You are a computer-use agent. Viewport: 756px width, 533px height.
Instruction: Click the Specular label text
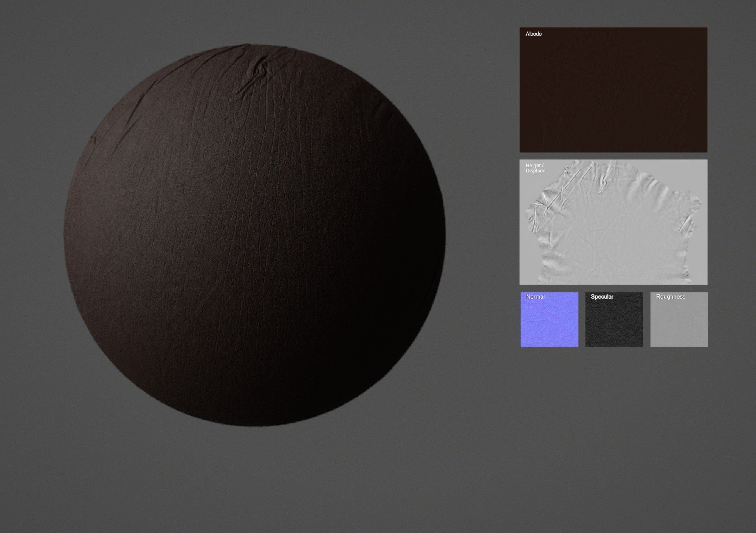(601, 297)
